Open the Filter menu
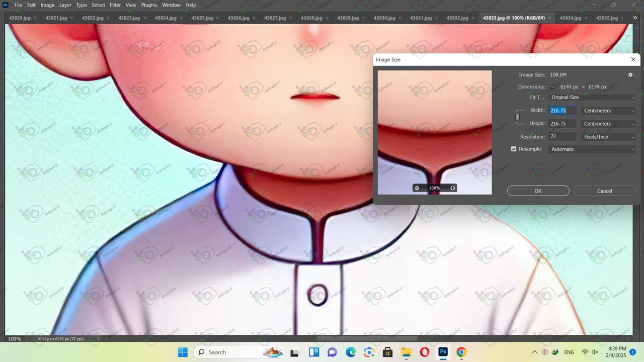Screen dimensions: 644x362 pyautogui.click(x=115, y=5)
